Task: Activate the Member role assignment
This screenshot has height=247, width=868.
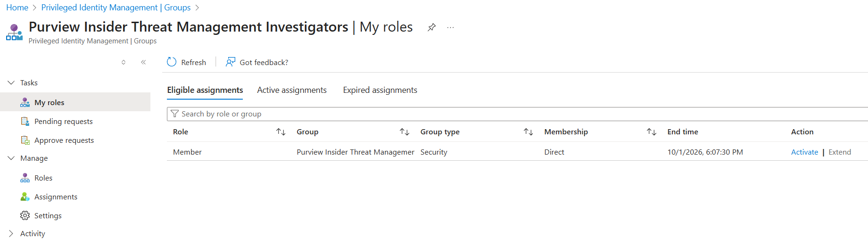Action: (x=804, y=152)
